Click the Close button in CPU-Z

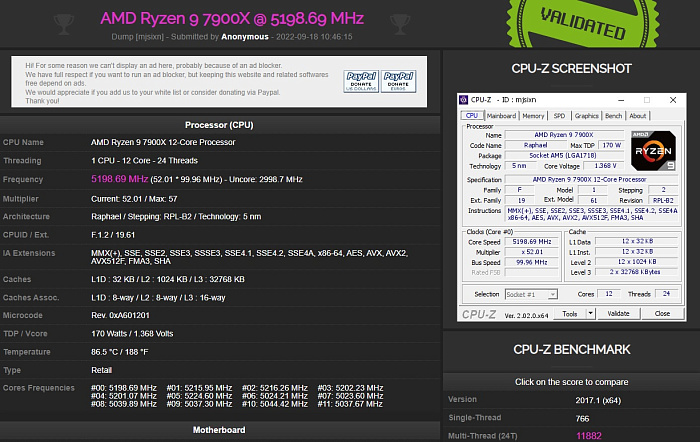pos(662,313)
